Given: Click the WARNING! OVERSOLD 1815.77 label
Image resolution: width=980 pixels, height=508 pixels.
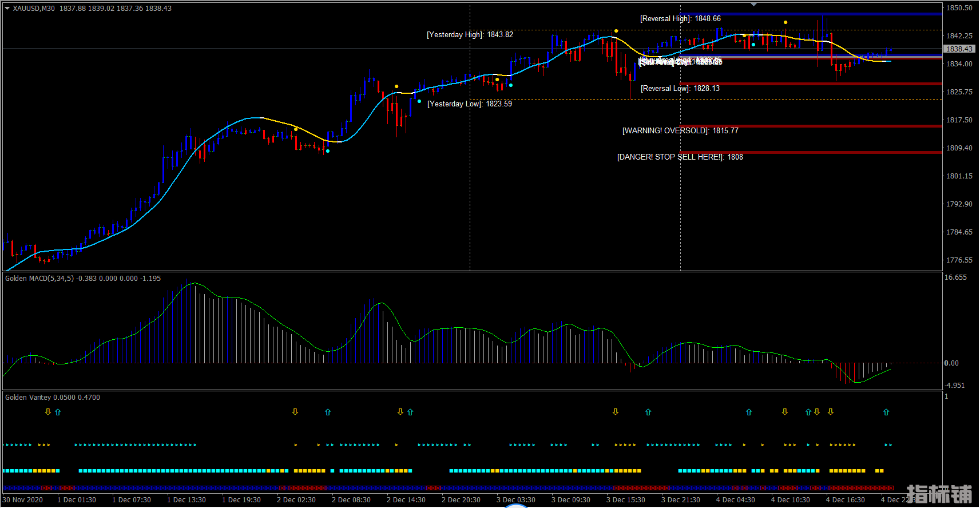Looking at the screenshot, I should point(680,131).
